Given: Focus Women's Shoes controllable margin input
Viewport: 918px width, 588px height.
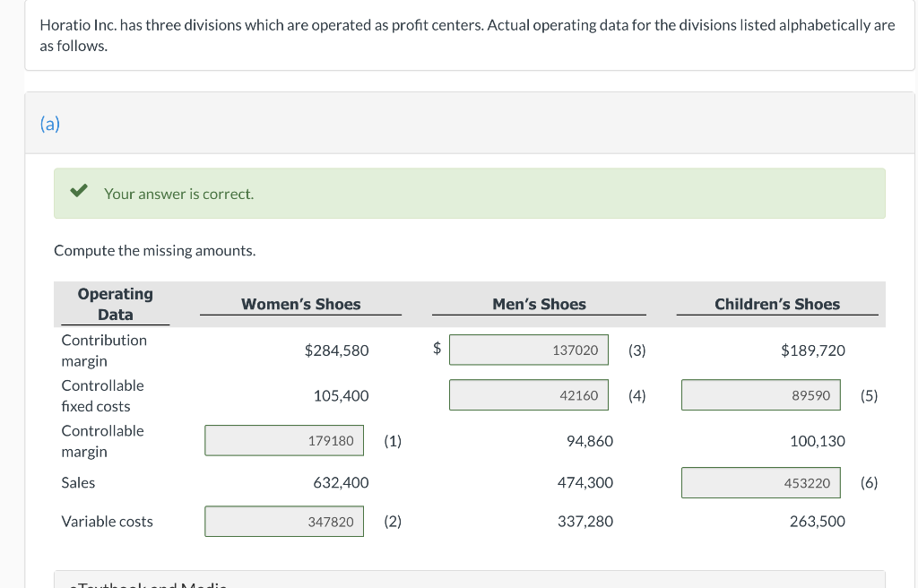Looking at the screenshot, I should [x=284, y=440].
